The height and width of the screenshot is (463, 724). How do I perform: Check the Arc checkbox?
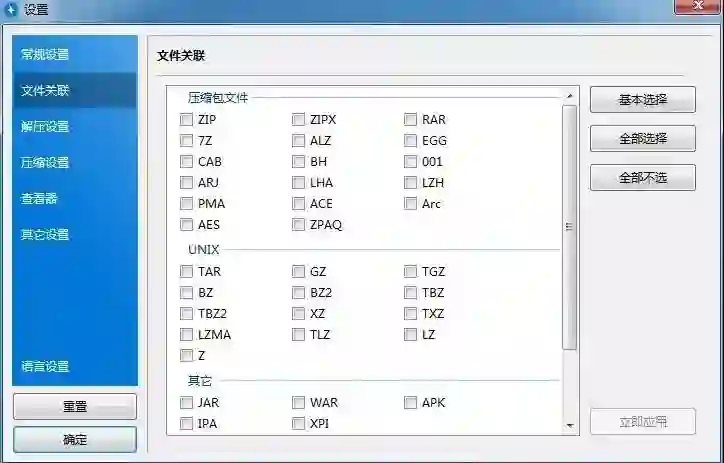(410, 204)
